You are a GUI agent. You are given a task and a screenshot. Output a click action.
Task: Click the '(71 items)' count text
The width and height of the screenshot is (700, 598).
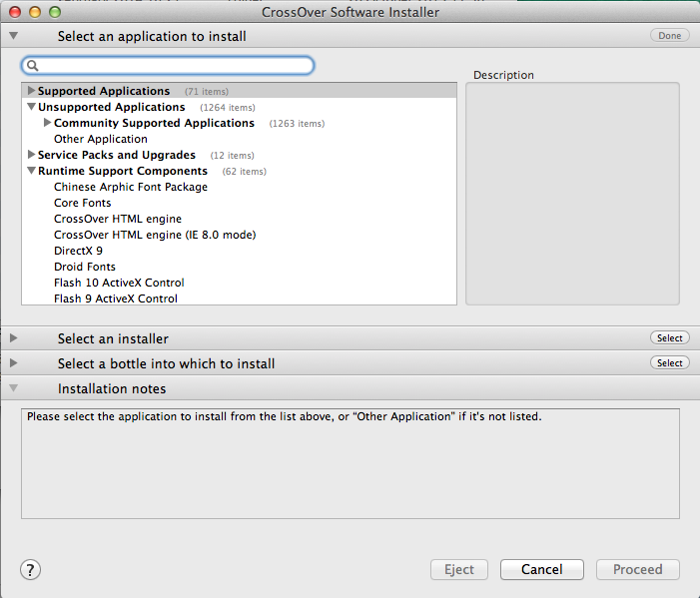207,92
